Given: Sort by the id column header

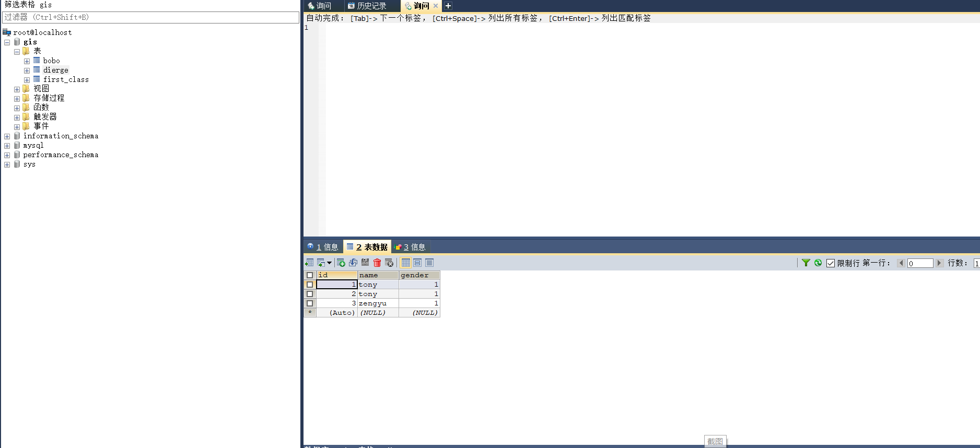Looking at the screenshot, I should (x=337, y=275).
